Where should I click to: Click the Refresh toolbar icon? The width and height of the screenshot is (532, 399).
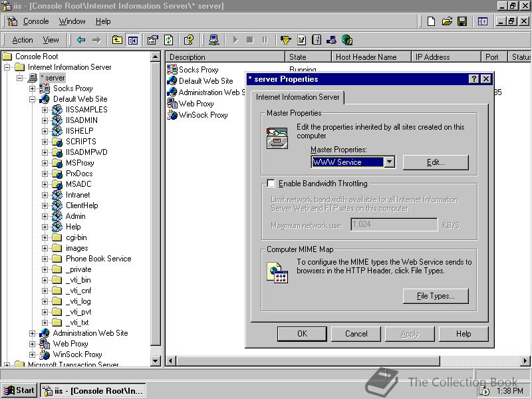(x=169, y=40)
